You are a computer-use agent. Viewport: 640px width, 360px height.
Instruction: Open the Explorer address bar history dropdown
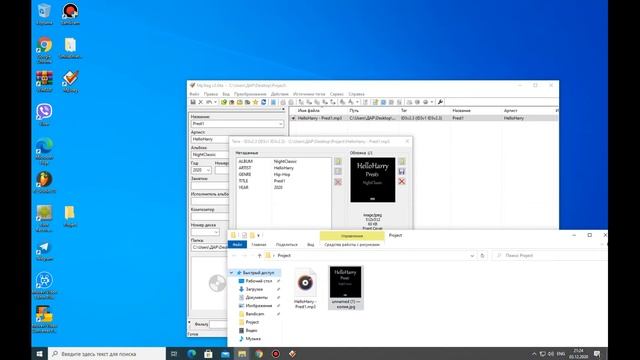point(472,256)
